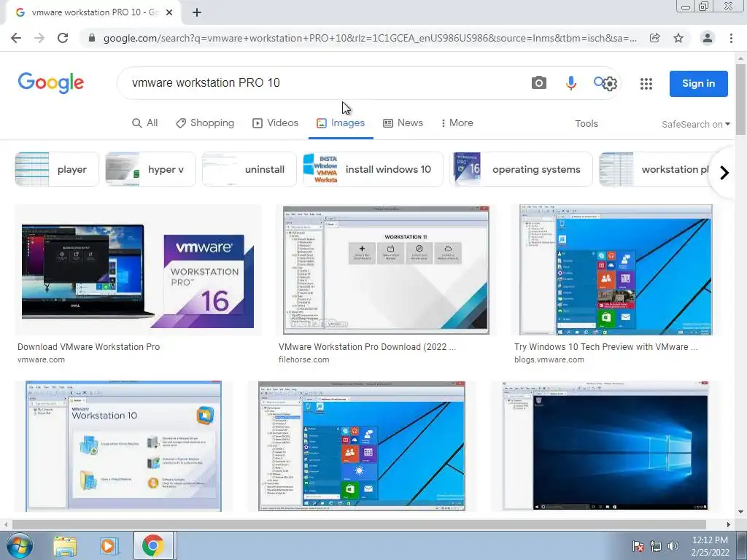Open the Windows 10 Tech Preview thumbnail
747x560 pixels.
(616, 270)
